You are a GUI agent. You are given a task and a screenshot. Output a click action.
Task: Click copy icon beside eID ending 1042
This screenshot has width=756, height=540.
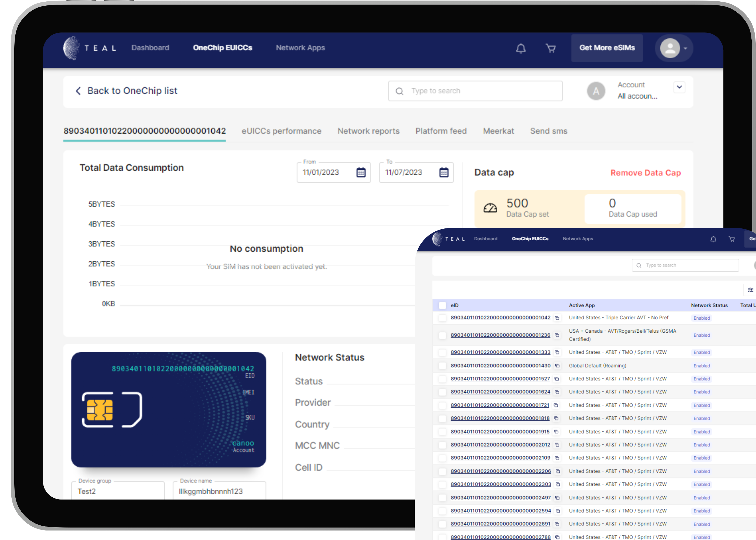click(557, 318)
